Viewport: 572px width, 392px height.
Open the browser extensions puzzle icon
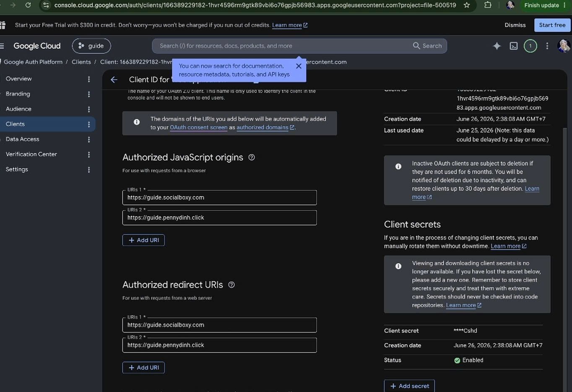488,5
